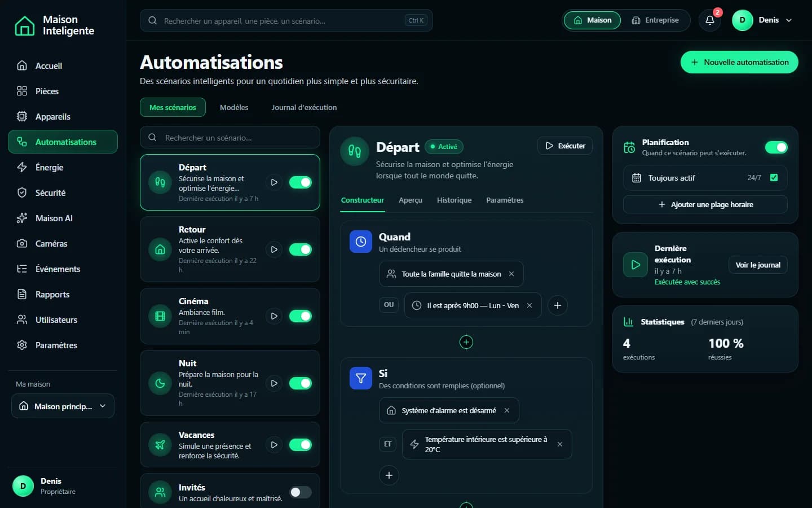812x508 pixels.
Task: Remove trigger Il est après 9h00
Action: pos(529,305)
